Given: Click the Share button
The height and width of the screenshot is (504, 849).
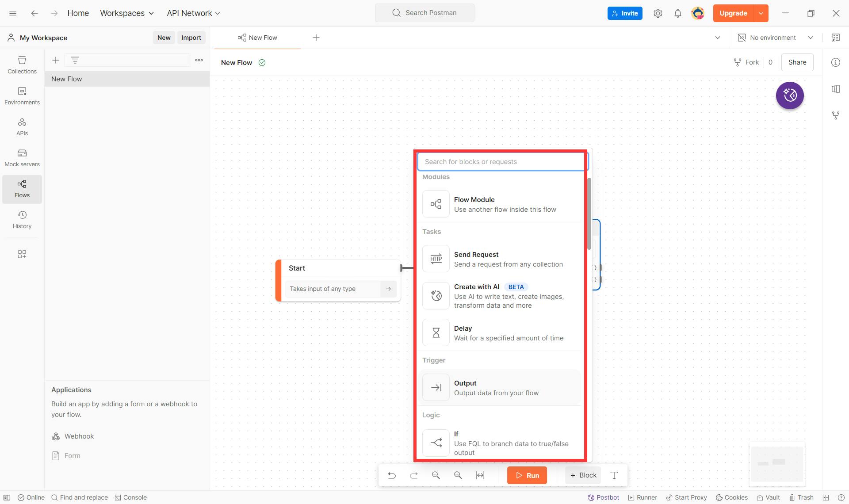Looking at the screenshot, I should [797, 62].
